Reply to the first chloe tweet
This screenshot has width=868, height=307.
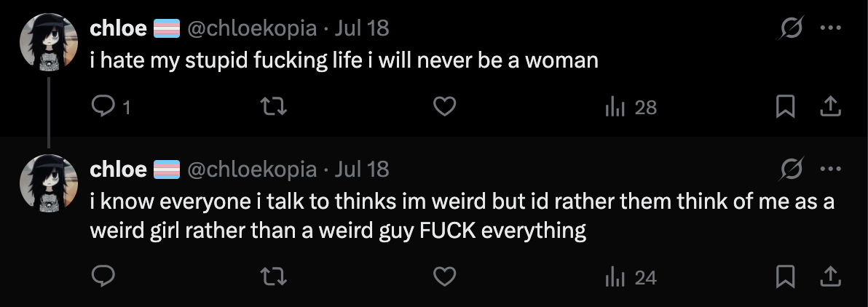104,108
